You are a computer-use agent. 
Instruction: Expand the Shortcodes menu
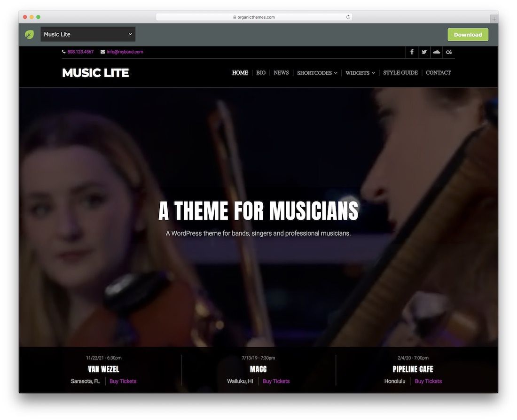pyautogui.click(x=317, y=73)
